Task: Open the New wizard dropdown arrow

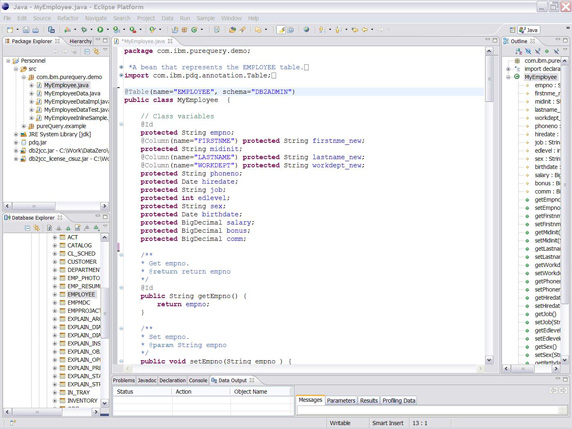Action: (17, 30)
